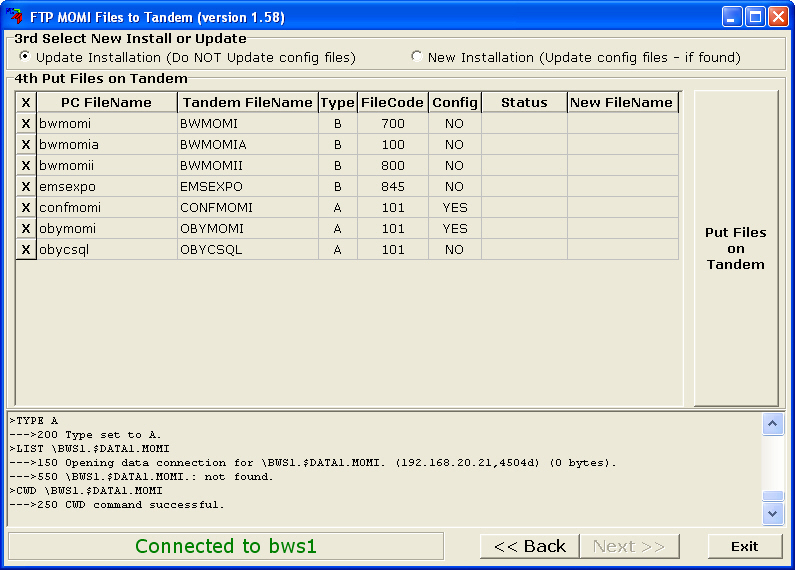Toggle X checkbox for confmomi row
The width and height of the screenshot is (795, 570).
pyautogui.click(x=26, y=208)
